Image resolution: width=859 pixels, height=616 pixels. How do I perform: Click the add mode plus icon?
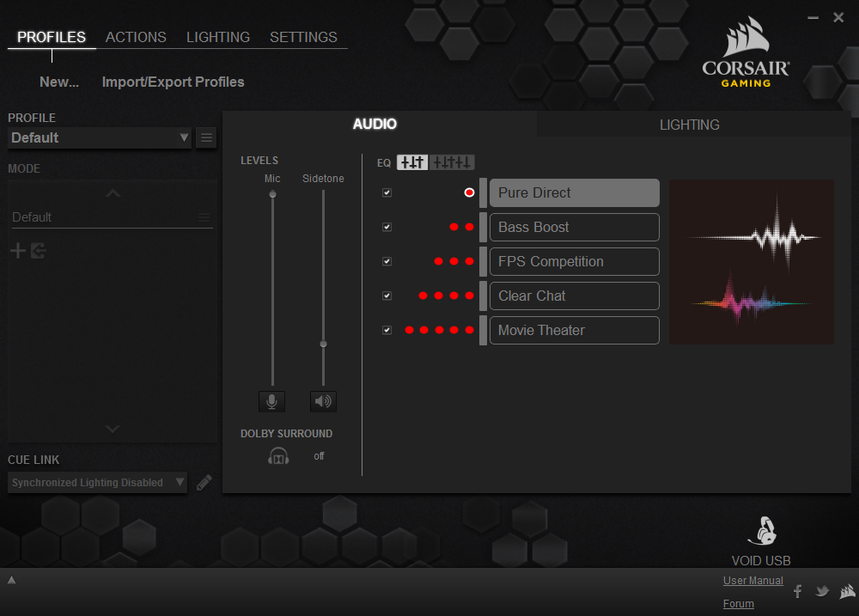coord(17,251)
